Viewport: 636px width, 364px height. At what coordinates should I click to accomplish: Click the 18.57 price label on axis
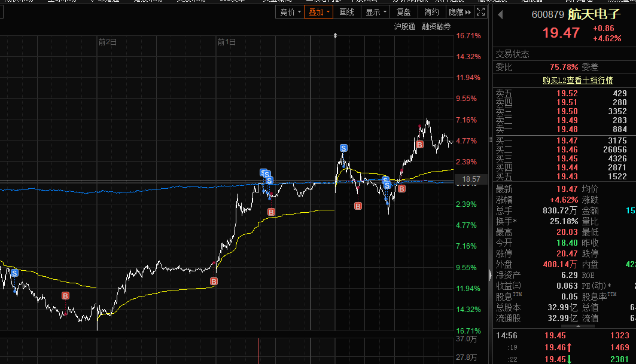click(x=471, y=179)
